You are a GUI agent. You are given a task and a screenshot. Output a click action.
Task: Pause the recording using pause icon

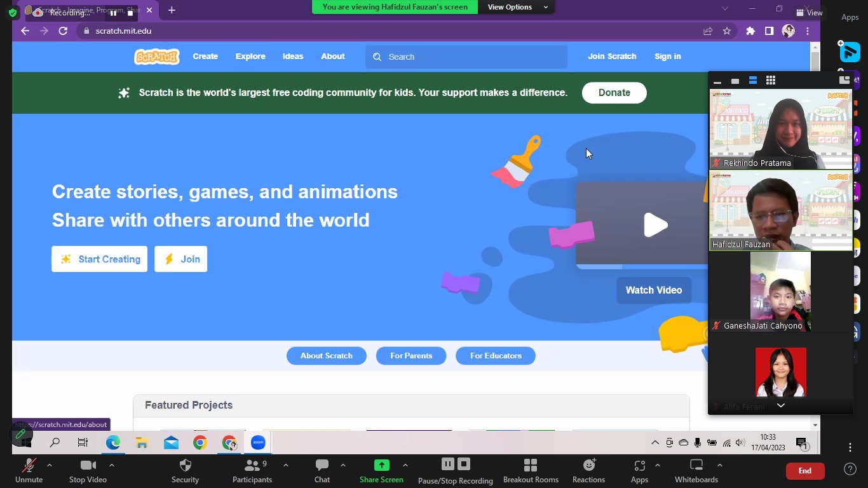pos(447,464)
